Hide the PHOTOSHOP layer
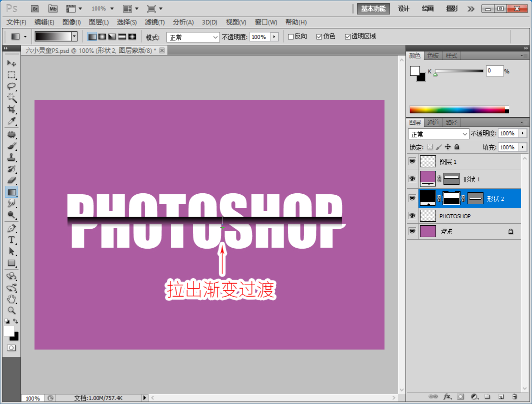 click(412, 216)
